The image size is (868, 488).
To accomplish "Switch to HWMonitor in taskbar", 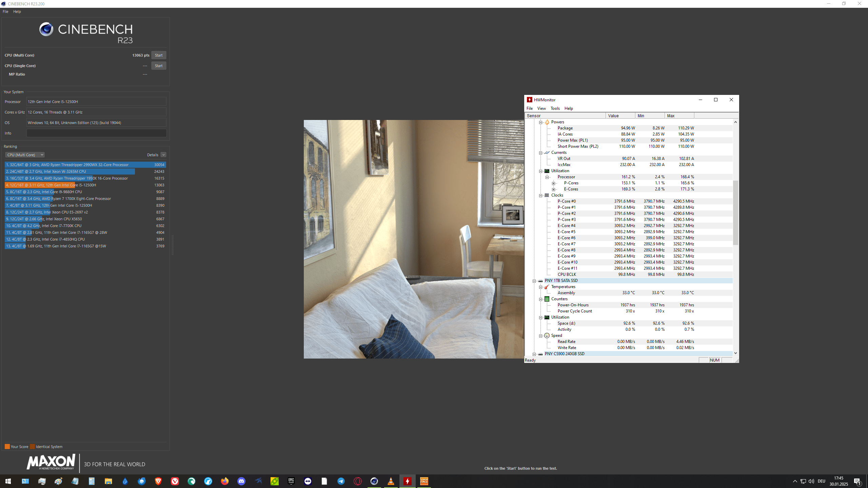I will [x=407, y=481].
